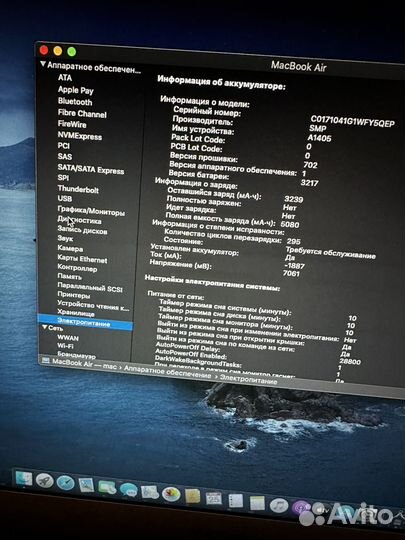
Task: Open Photos colorful flower icon
Action: point(171,494)
